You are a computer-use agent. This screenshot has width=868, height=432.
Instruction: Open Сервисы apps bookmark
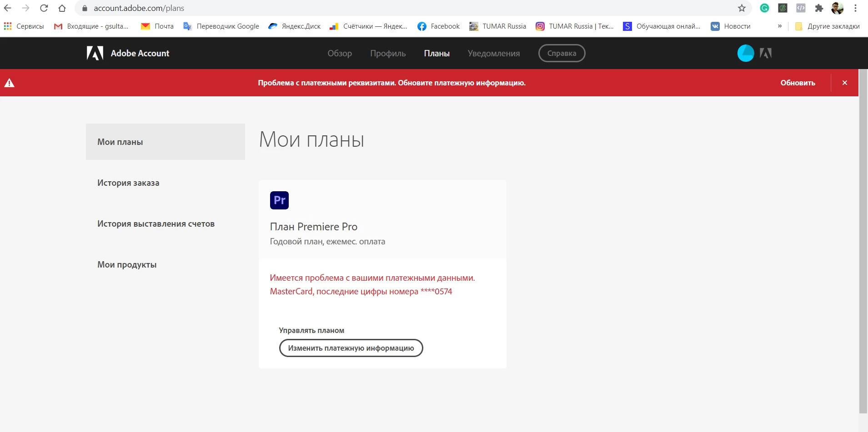[24, 26]
